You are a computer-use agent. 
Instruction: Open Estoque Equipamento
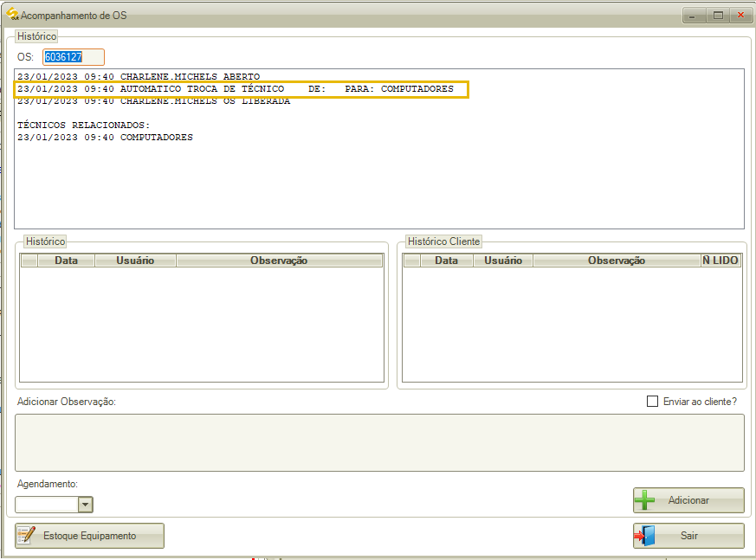click(89, 536)
